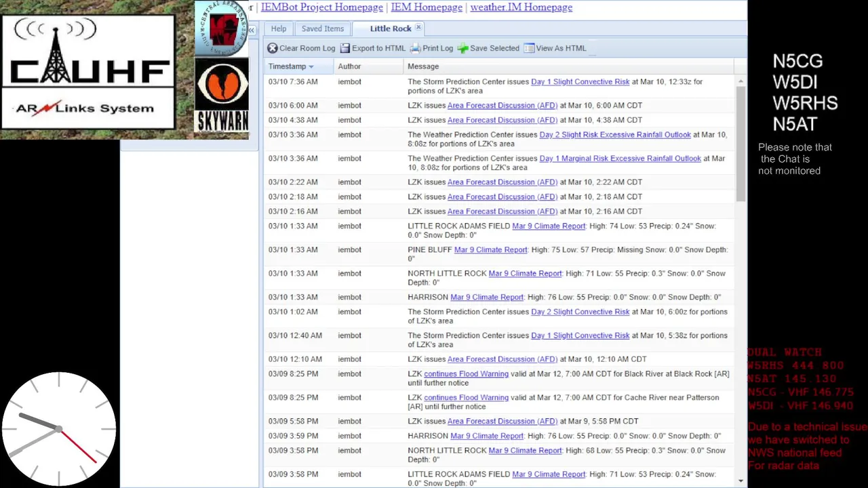The width and height of the screenshot is (868, 488).
Task: Open Area Forecast Discussion link from 12:10 AM
Action: coord(502,359)
